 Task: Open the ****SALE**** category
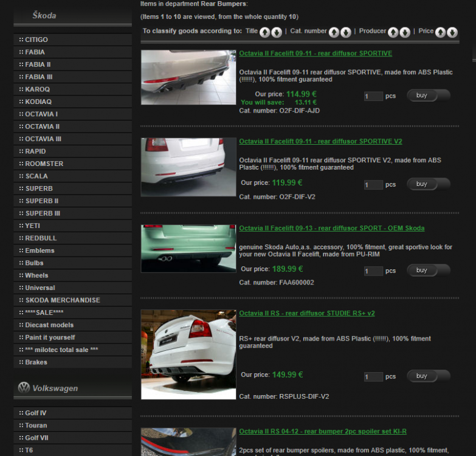72,313
